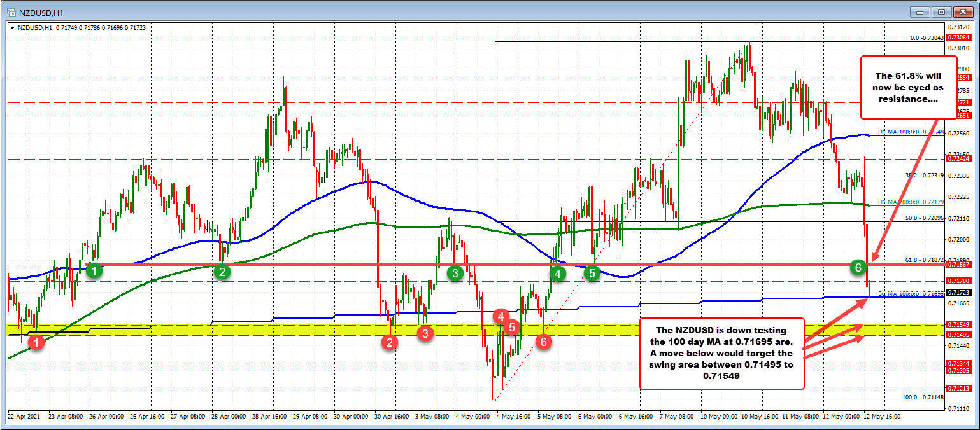Click the 0.72335 price axis value
Image resolution: width=980 pixels, height=430 pixels.
tap(960, 176)
